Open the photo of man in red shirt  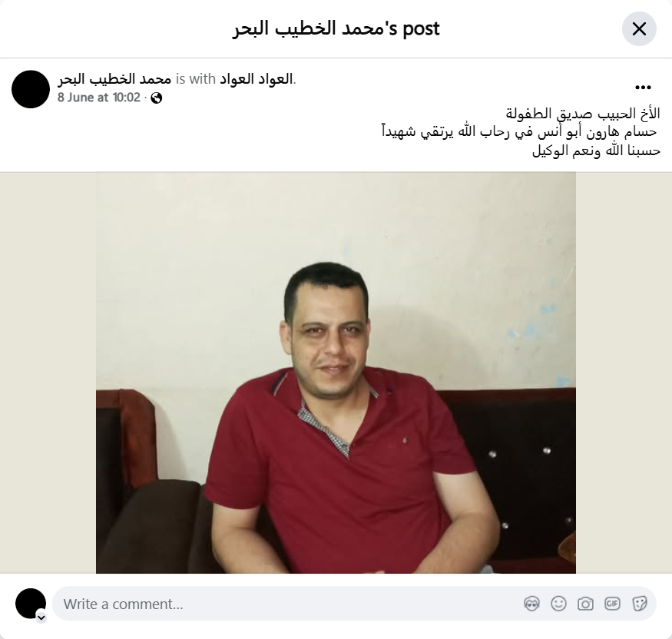click(336, 372)
